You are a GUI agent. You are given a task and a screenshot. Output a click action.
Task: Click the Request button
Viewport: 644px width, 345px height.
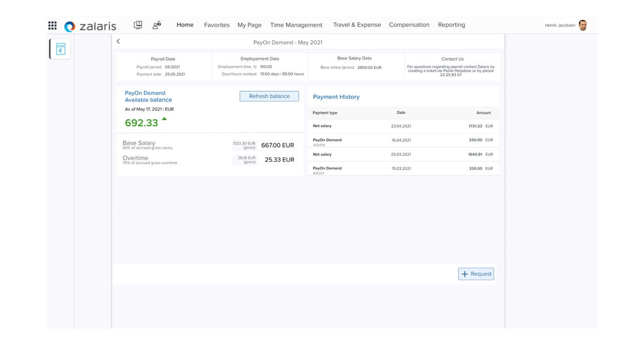476,274
